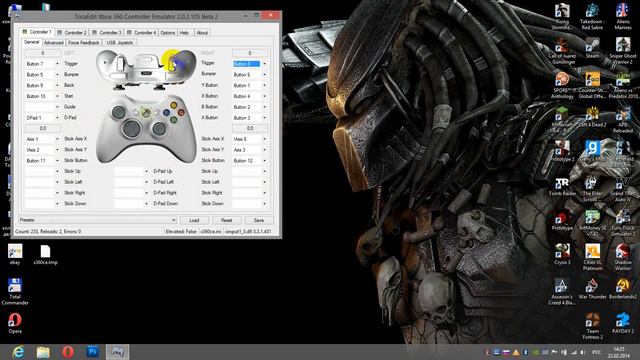Open the Steam desktop shortcut
The height and width of the screenshot is (360, 640).
(592, 48)
